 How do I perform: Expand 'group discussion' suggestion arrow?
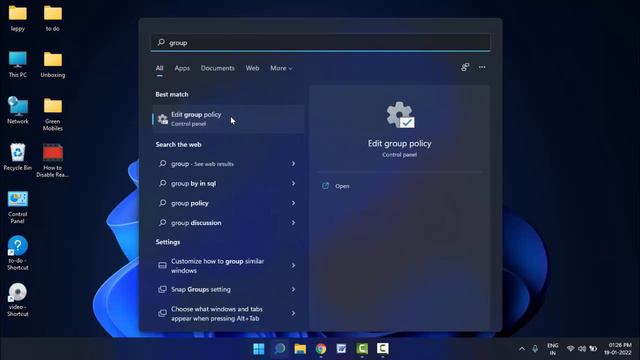293,222
